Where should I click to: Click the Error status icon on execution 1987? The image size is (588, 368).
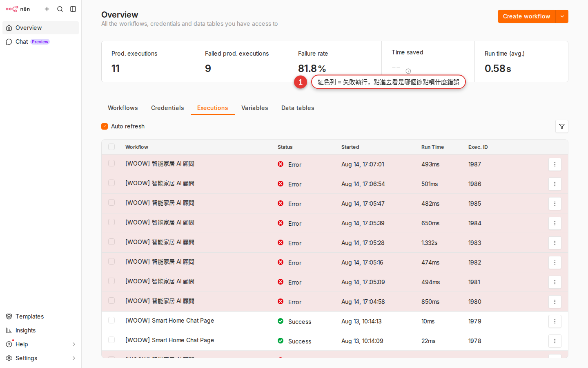[x=281, y=164]
